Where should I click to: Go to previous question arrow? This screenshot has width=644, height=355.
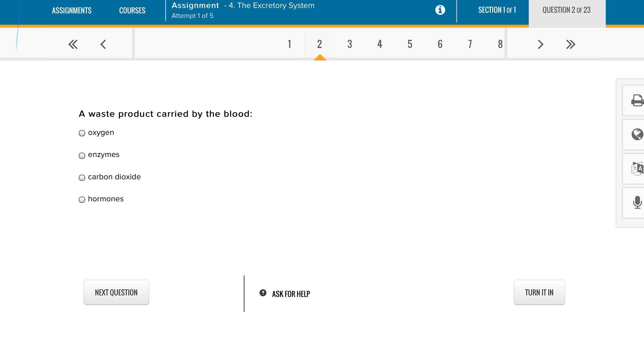point(103,44)
